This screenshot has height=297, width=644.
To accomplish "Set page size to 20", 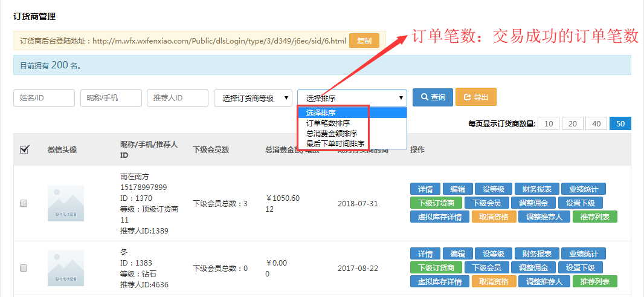I will [x=572, y=123].
